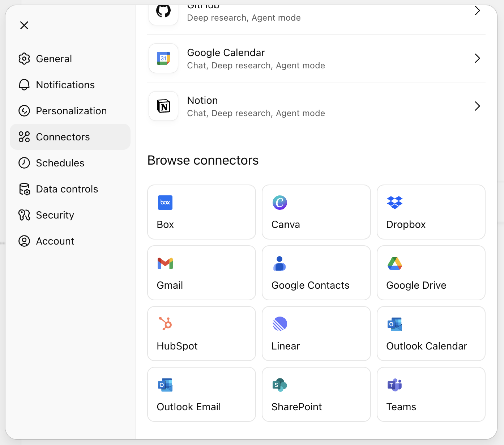Click the Google Contacts logo icon
The height and width of the screenshot is (445, 504).
280,263
